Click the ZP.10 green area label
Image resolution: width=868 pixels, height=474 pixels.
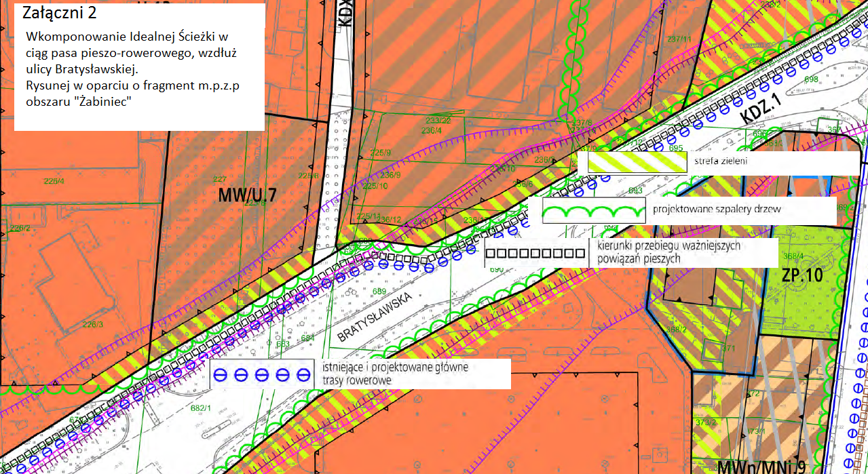[803, 275]
